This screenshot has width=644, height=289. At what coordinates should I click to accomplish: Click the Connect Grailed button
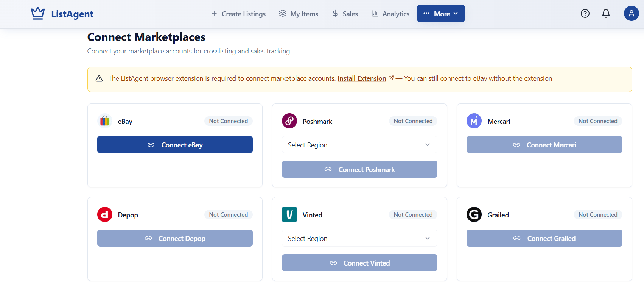pyautogui.click(x=544, y=238)
